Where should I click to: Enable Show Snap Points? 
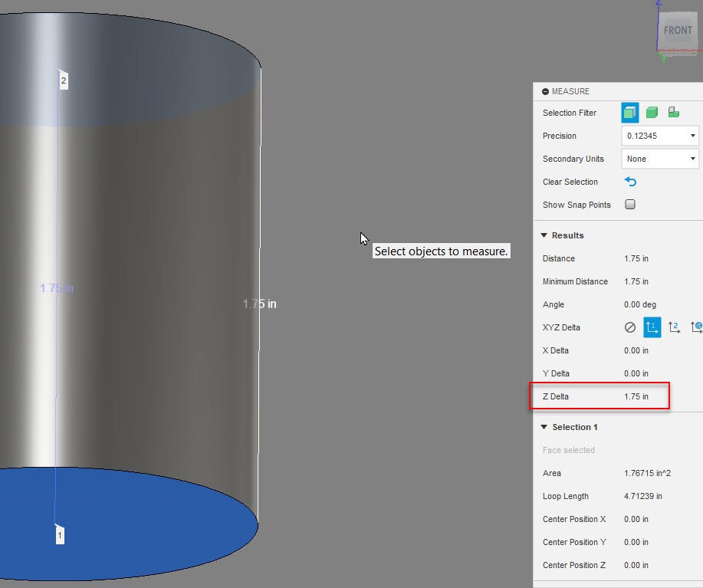[631, 205]
